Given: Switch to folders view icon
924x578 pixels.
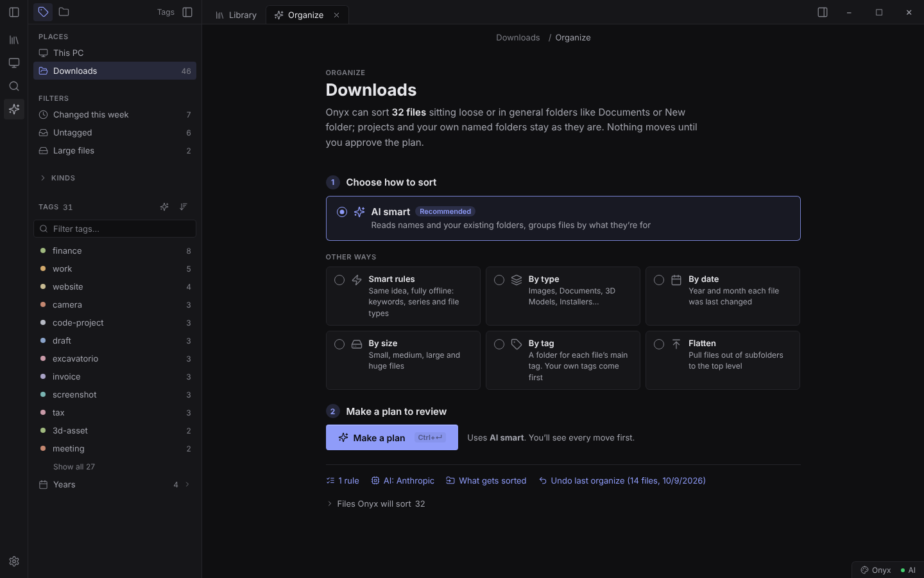Looking at the screenshot, I should (64, 12).
